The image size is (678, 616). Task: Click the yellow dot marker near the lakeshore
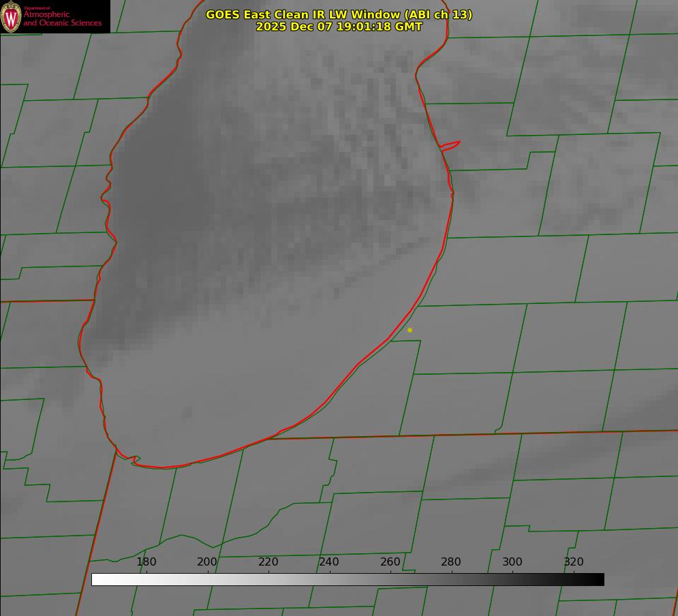click(410, 330)
